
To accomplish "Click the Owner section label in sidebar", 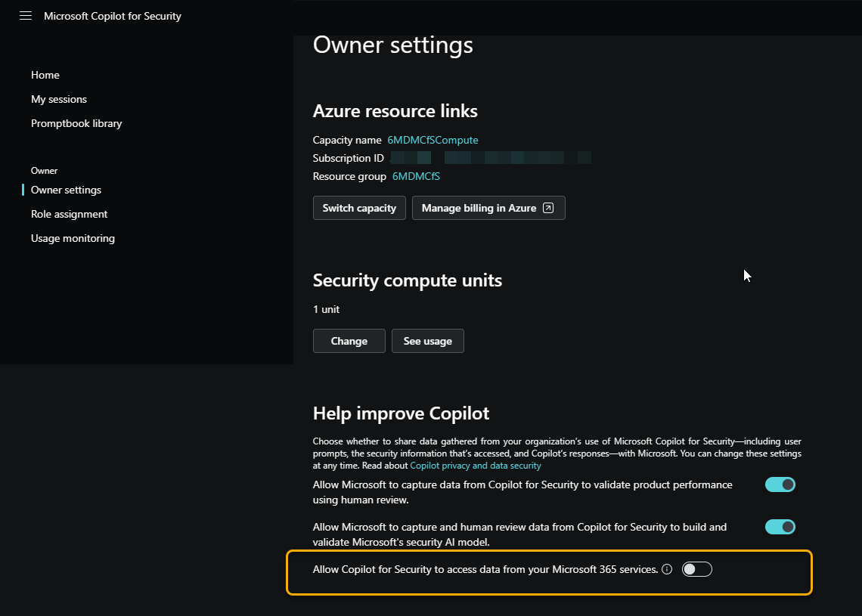I will click(x=44, y=171).
